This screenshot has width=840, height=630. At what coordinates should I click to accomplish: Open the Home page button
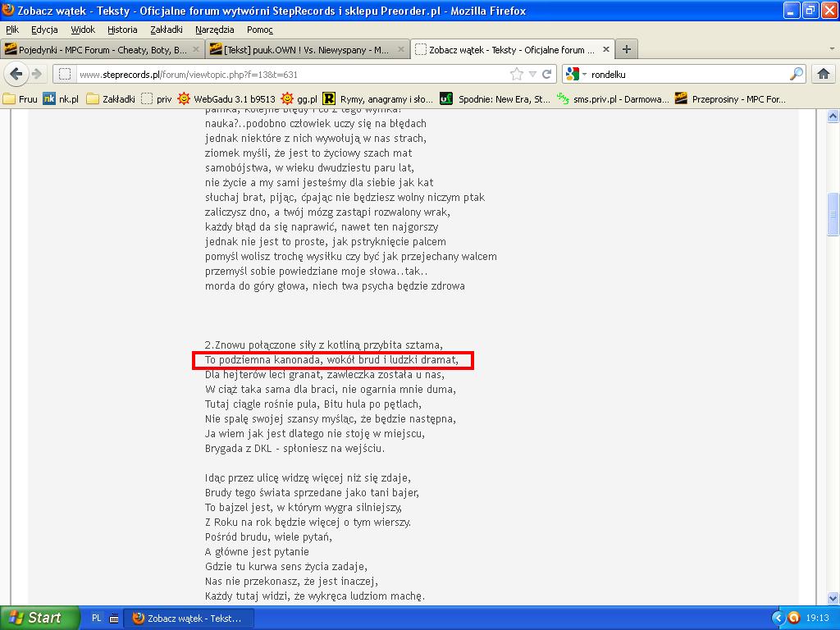coord(824,74)
